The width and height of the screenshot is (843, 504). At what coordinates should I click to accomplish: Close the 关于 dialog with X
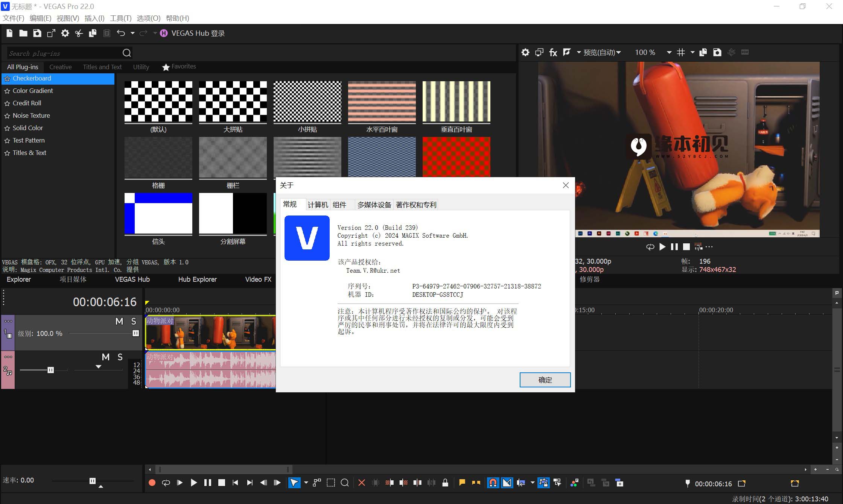(x=566, y=185)
